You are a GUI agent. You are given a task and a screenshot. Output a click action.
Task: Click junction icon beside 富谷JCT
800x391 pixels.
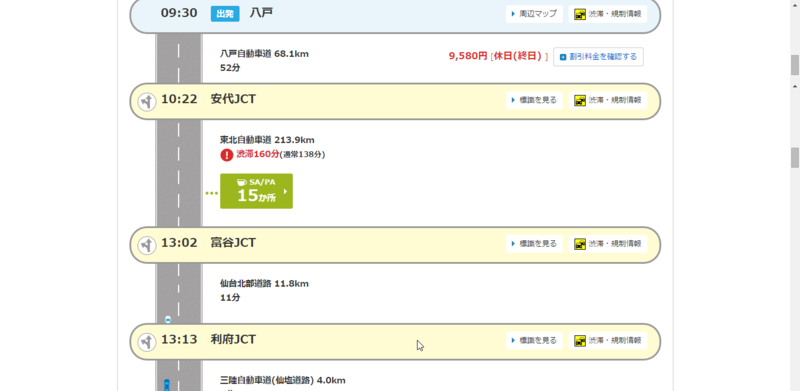click(147, 245)
